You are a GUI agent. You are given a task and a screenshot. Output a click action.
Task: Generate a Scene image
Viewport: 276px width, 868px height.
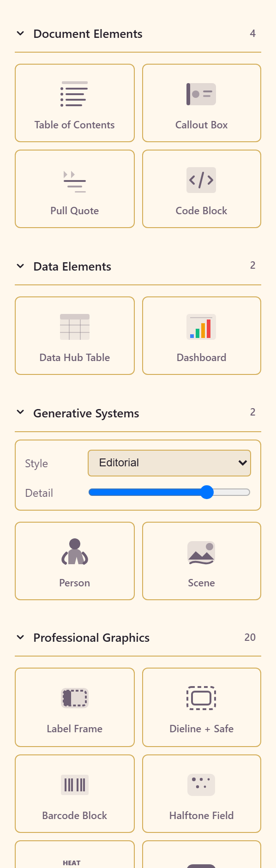(x=202, y=561)
